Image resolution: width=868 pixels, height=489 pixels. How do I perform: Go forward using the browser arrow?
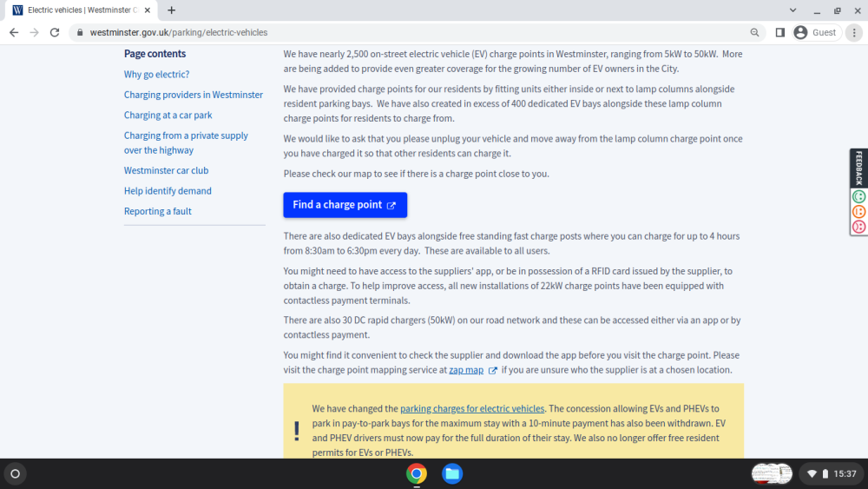35,33
